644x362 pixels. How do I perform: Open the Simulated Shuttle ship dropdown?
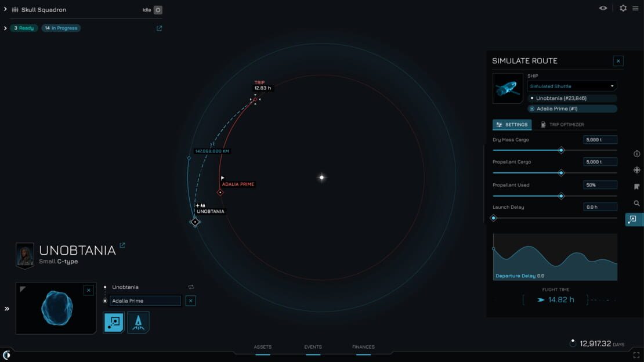pos(572,86)
